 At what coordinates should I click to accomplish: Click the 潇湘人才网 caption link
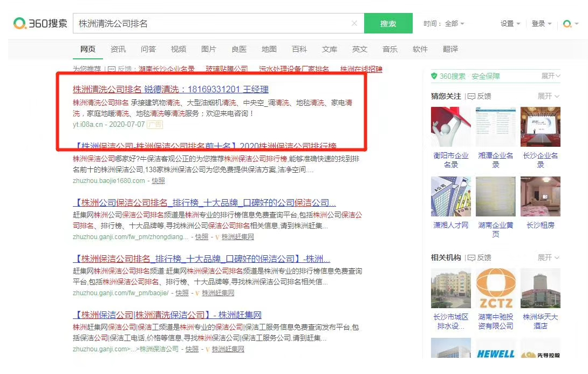click(x=451, y=225)
